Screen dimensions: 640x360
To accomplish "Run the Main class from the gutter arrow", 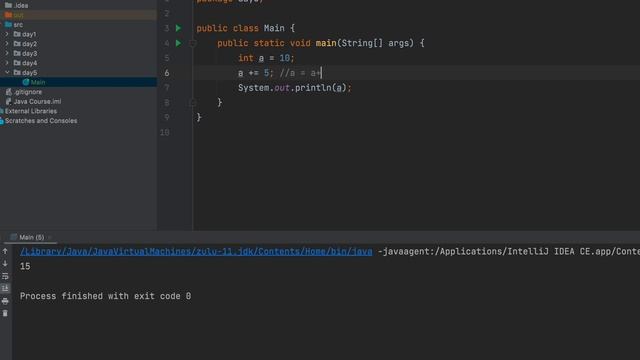I will tap(178, 28).
